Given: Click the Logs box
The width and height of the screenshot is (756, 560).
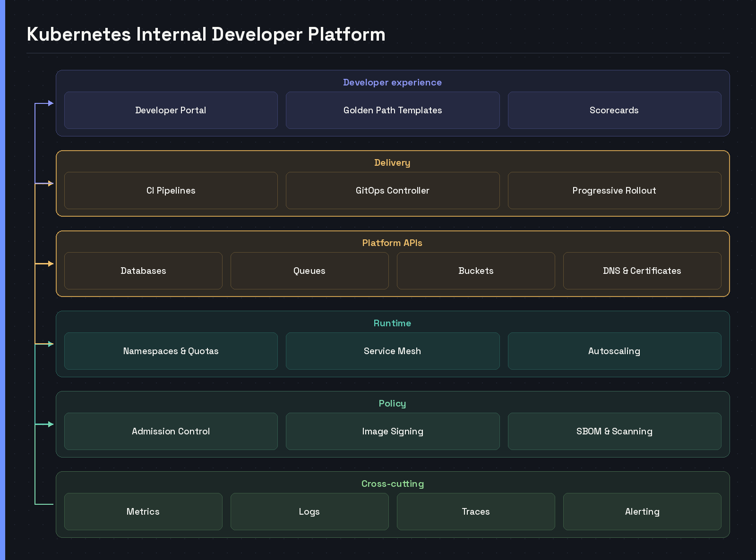Looking at the screenshot, I should click(x=309, y=511).
